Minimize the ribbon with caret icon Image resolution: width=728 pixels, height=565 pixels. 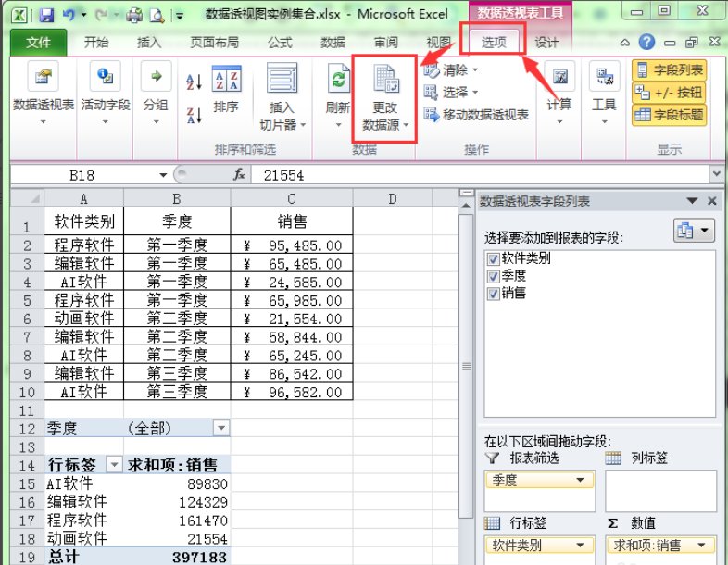tap(625, 43)
